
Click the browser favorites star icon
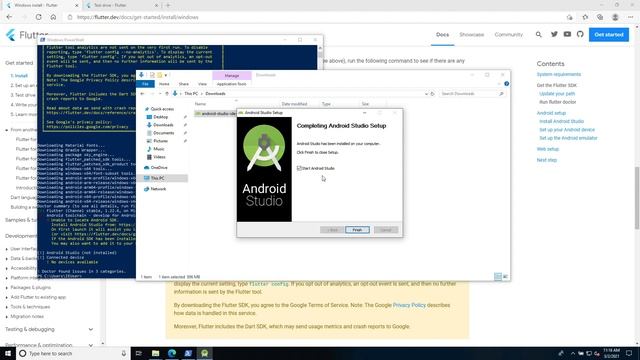tap(585, 17)
